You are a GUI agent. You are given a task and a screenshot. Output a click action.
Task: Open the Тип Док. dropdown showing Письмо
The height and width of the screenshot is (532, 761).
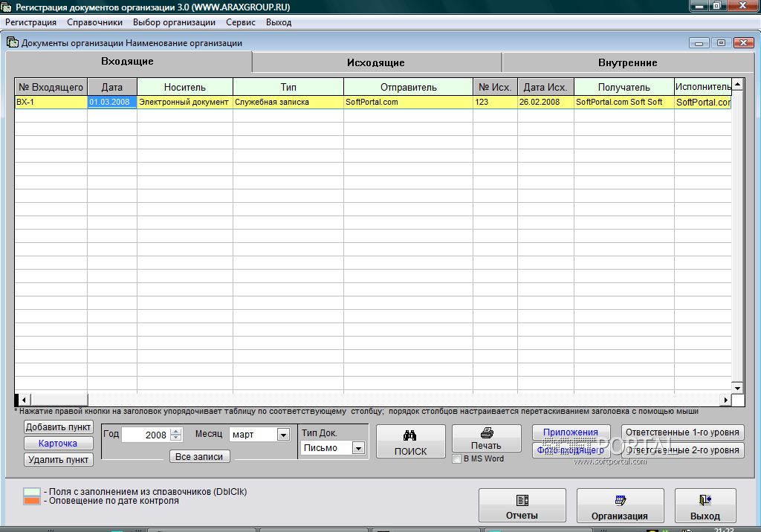tap(358, 448)
